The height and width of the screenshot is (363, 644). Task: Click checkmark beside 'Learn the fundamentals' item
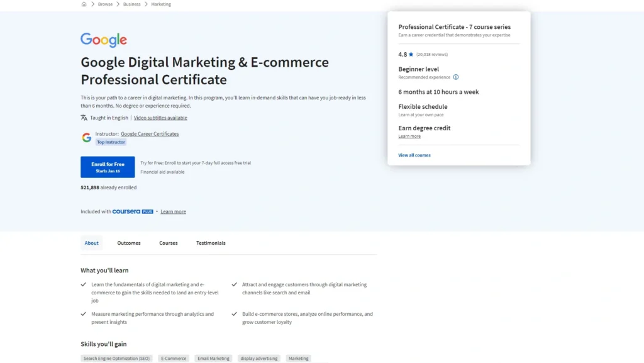click(84, 284)
